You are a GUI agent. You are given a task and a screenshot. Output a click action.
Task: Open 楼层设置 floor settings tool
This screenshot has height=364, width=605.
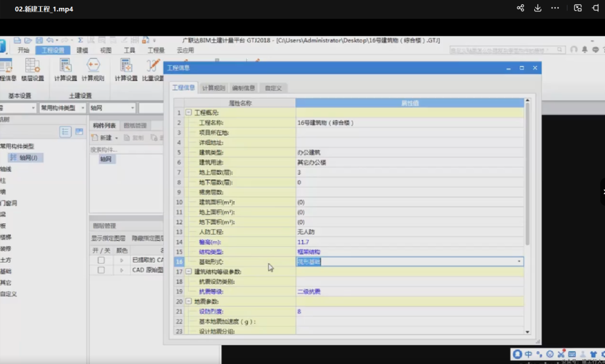click(33, 70)
